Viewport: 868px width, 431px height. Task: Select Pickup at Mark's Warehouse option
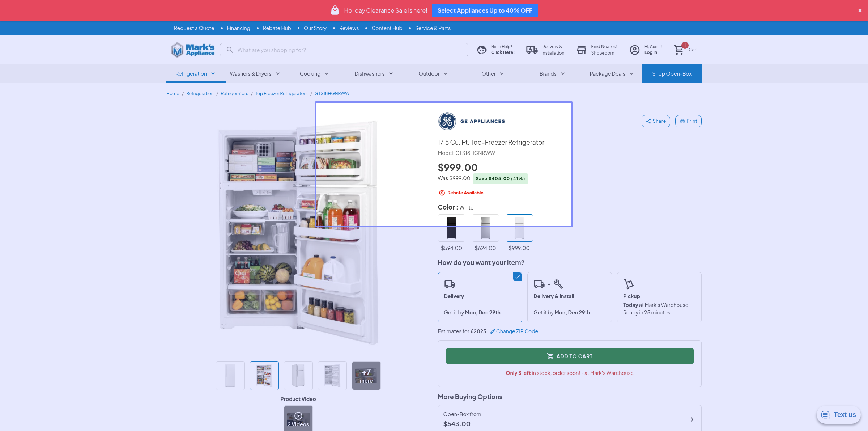coord(659,297)
